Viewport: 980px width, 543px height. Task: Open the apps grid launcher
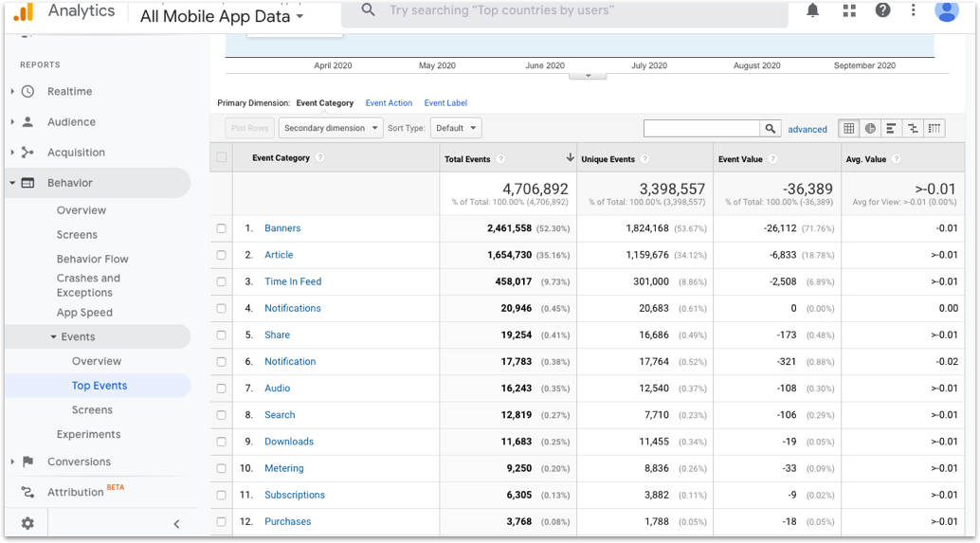point(849,10)
